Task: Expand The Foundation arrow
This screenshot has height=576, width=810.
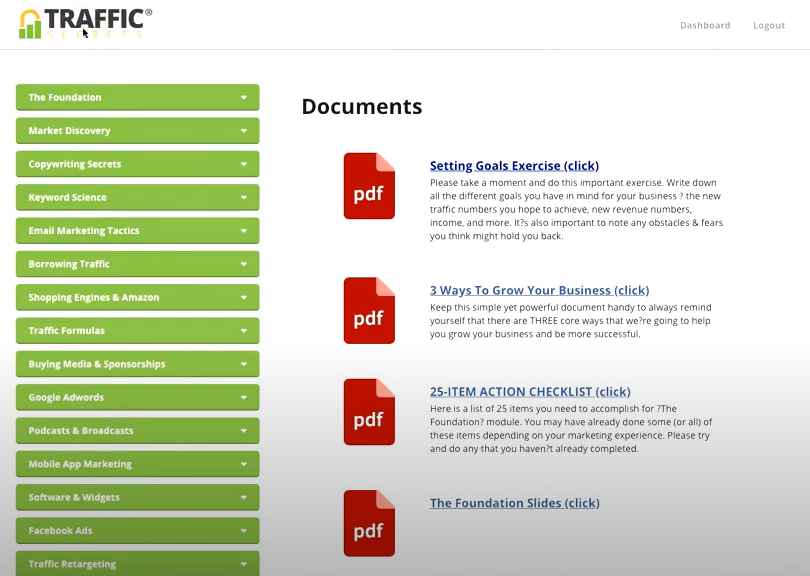Action: pos(244,97)
